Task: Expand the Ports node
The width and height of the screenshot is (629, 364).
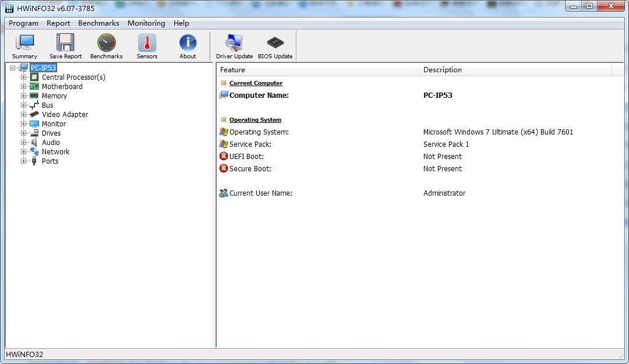Action: tap(23, 161)
